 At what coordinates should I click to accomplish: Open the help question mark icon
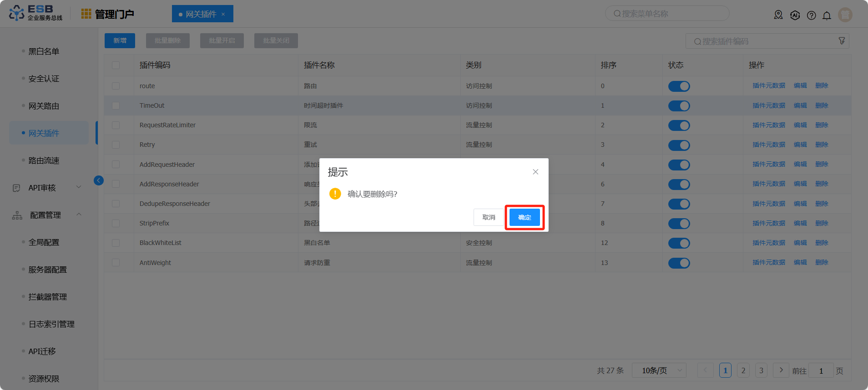[x=811, y=15]
